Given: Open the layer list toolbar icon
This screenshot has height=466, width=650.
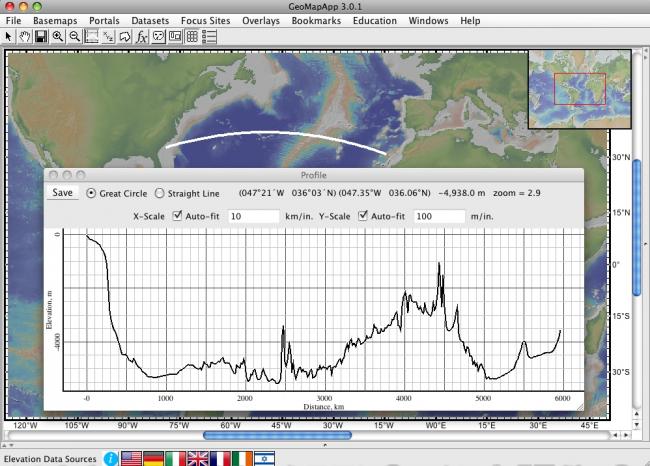Looking at the screenshot, I should click(x=209, y=36).
